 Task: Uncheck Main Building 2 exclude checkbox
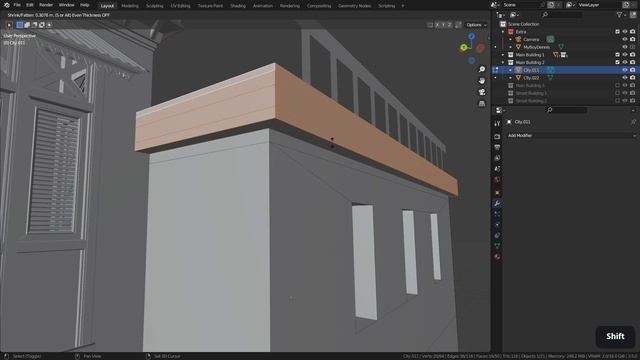[x=617, y=62]
